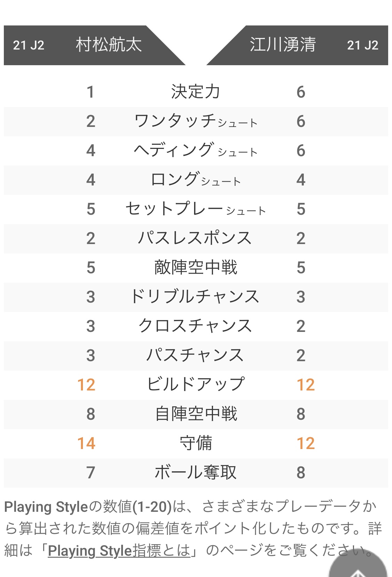392x577 pixels.
Task: Select the 自陣空中戦 row label
Action: [x=195, y=414]
